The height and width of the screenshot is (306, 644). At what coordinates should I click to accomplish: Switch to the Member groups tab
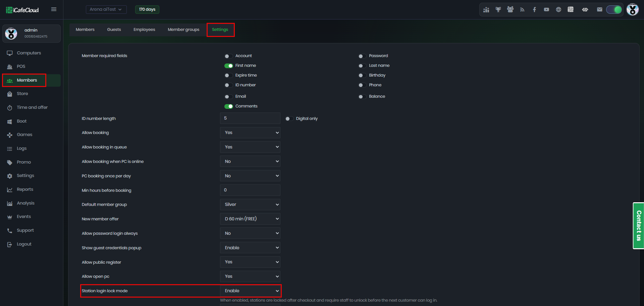183,30
